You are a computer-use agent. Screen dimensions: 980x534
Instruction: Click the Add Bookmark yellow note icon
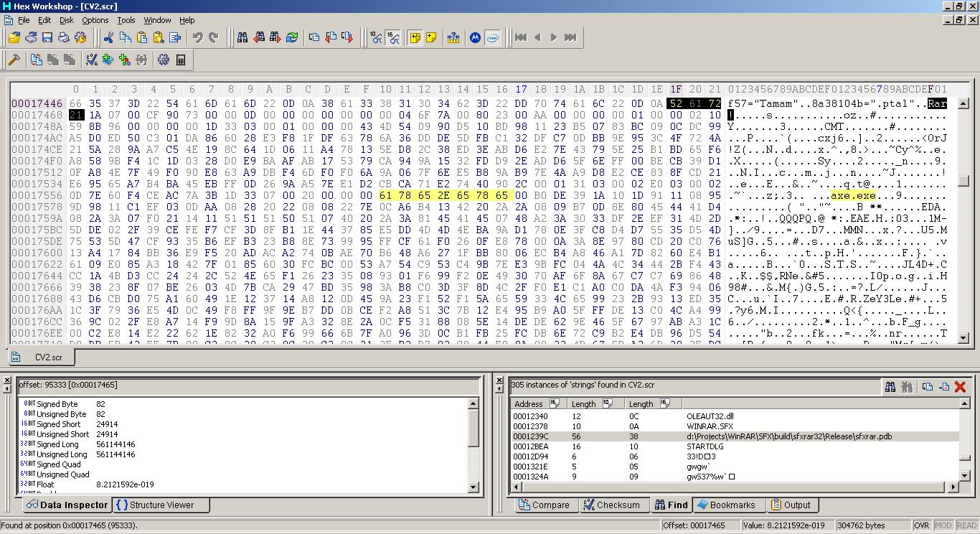(431, 37)
